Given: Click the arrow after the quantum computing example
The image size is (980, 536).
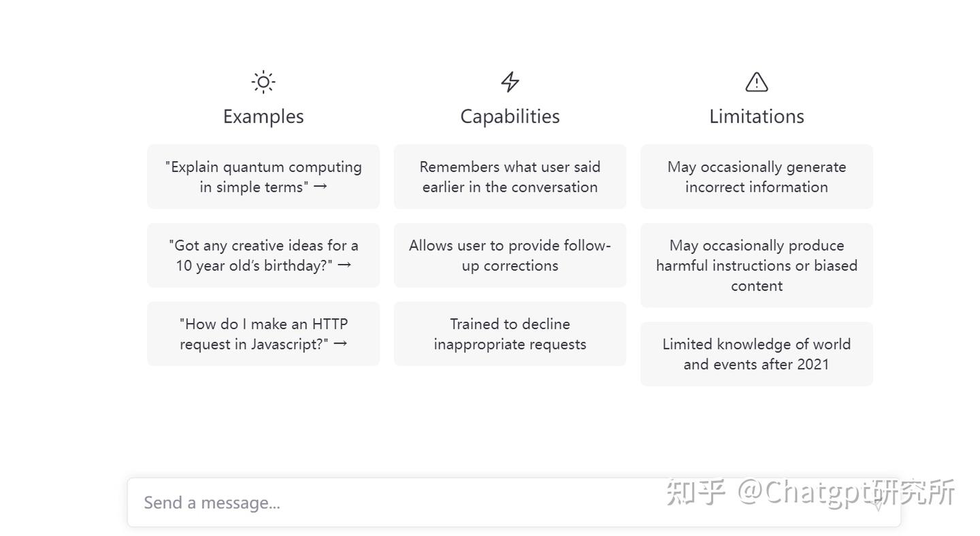Looking at the screenshot, I should 320,186.
